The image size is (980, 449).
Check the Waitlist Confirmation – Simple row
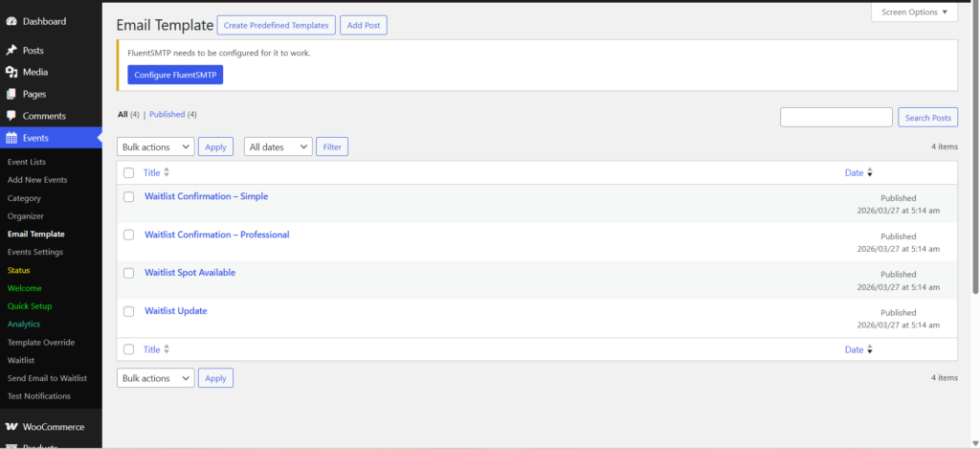(129, 196)
